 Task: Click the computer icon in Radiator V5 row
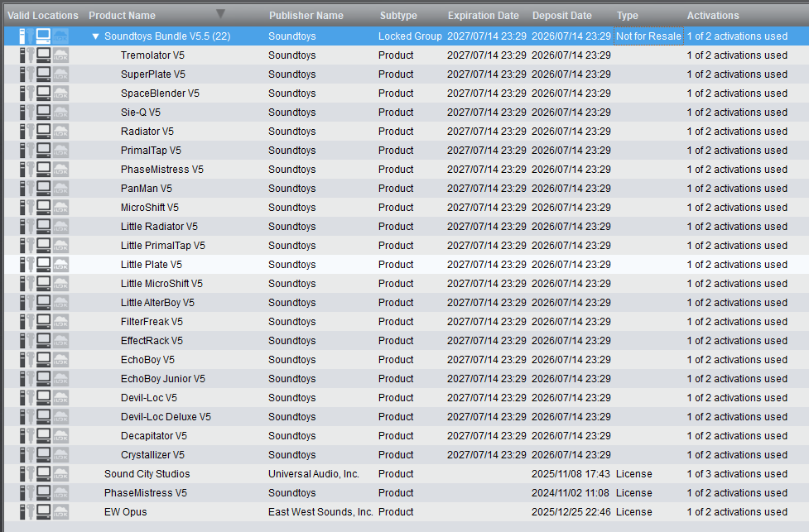pos(43,132)
